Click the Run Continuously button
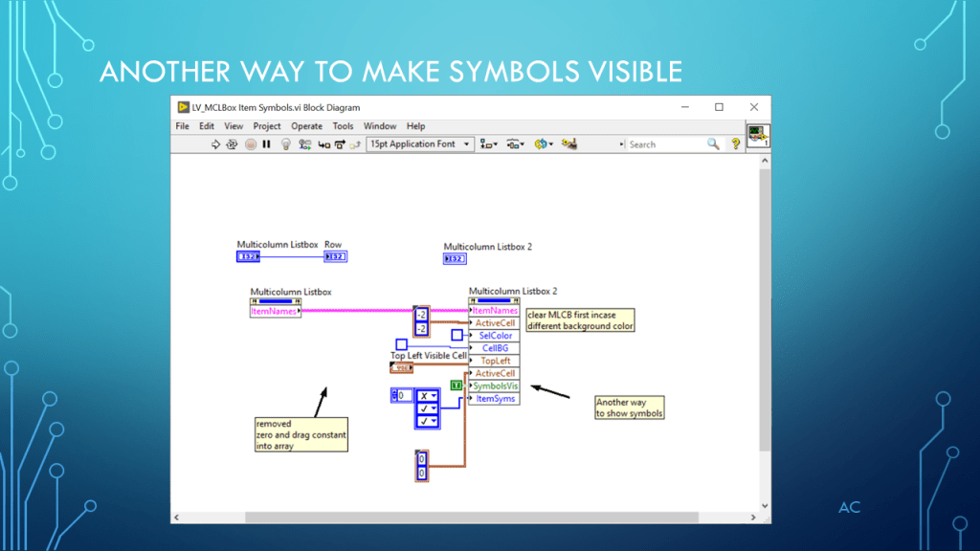This screenshot has height=551, width=980. click(233, 144)
